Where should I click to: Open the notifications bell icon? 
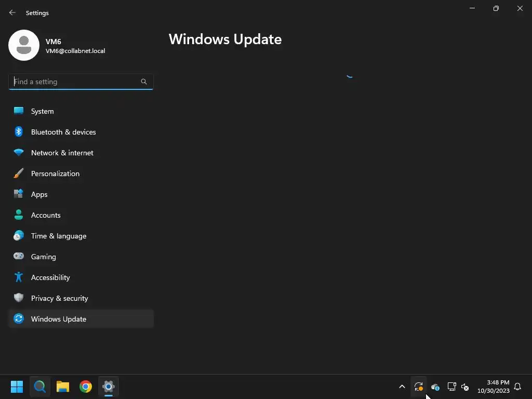(518, 387)
